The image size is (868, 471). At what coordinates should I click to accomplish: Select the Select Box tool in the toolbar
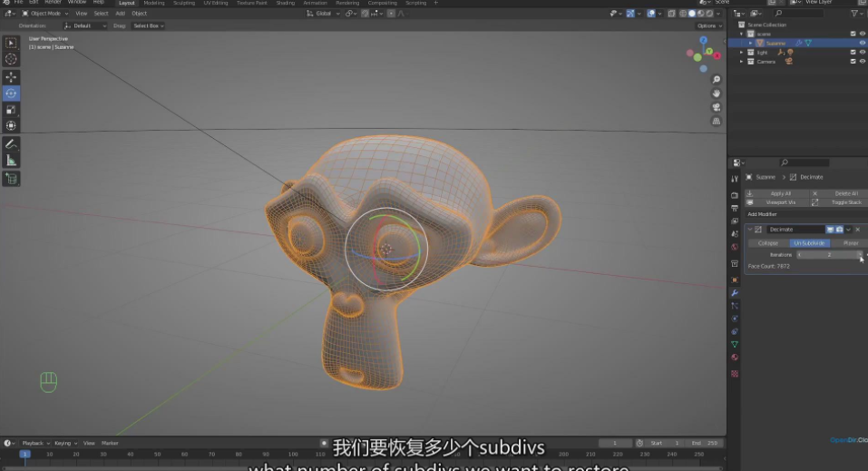(x=11, y=43)
